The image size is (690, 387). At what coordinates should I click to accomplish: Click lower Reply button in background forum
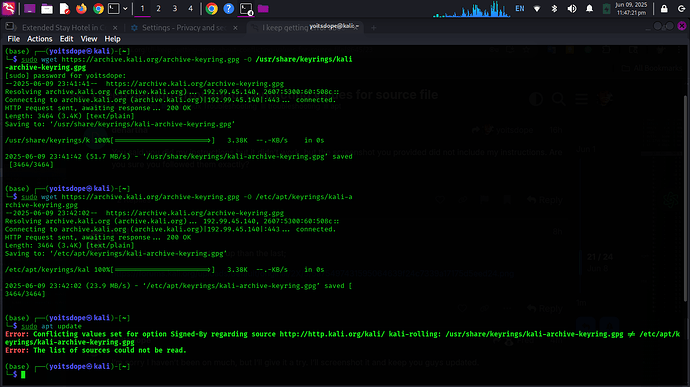[x=545, y=309]
